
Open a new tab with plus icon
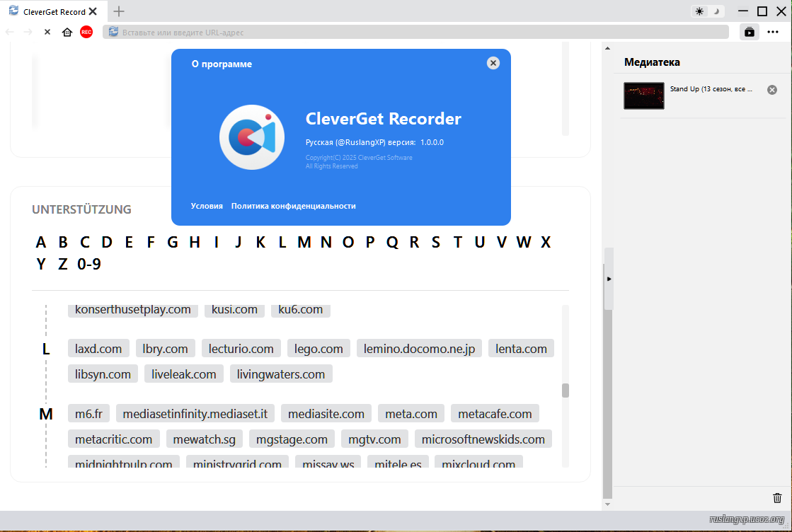[x=119, y=11]
